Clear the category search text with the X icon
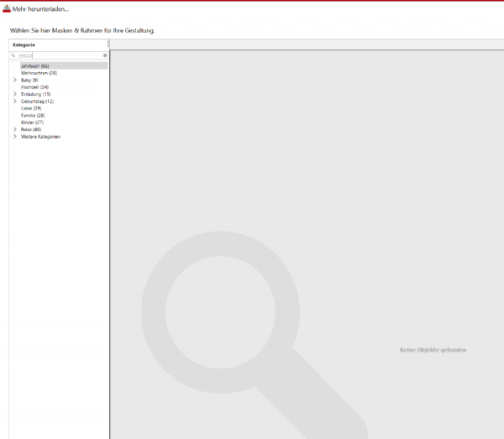This screenshot has width=504, height=439. point(105,55)
